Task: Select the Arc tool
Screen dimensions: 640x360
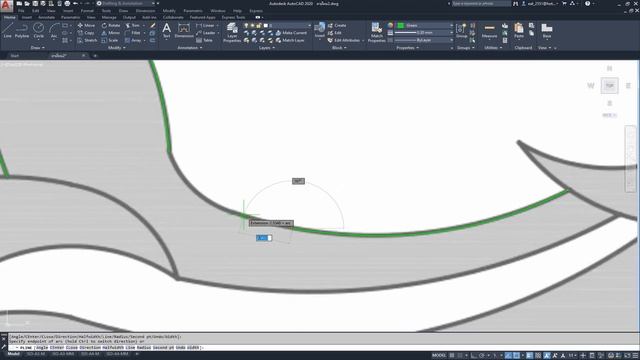Action: coord(54,31)
